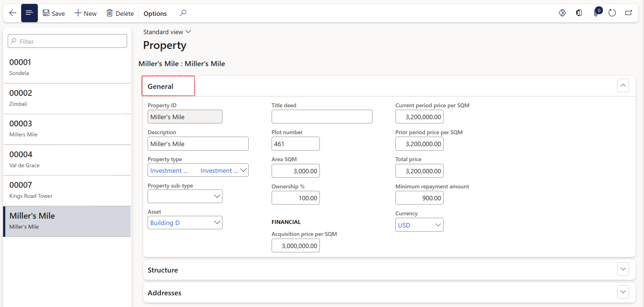Expand the Addresses section
Viewport: 644px width, 307px height.
(623, 292)
